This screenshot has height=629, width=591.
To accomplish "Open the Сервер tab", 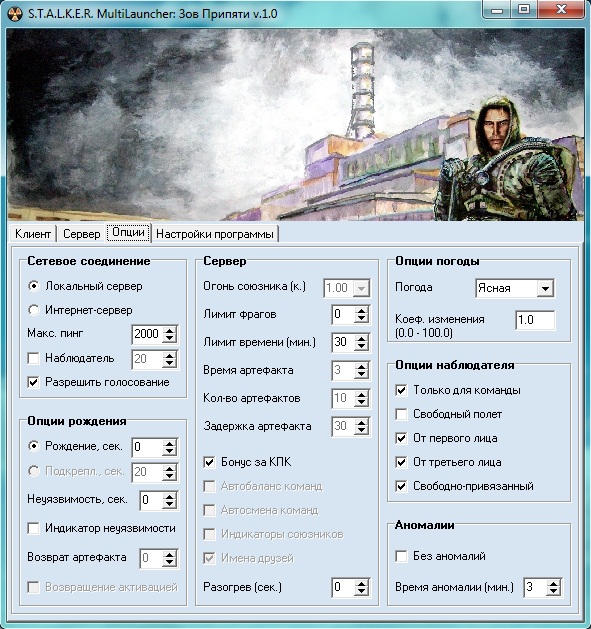I will click(x=81, y=233).
